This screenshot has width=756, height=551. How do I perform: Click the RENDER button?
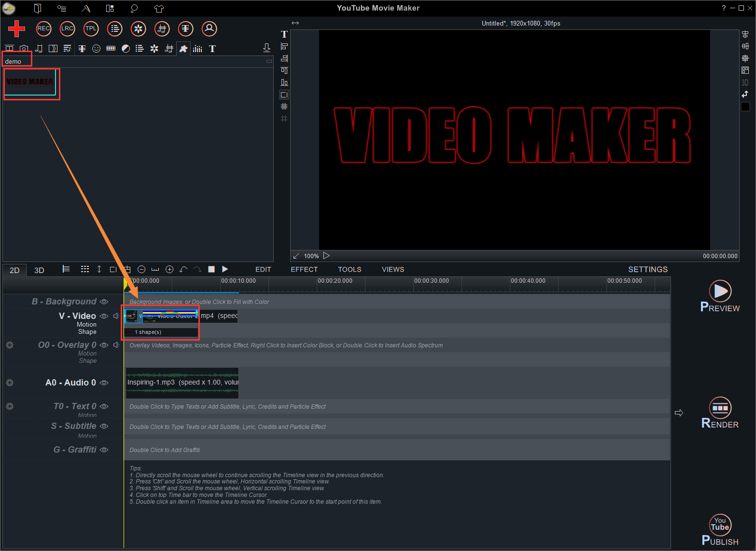(x=720, y=413)
